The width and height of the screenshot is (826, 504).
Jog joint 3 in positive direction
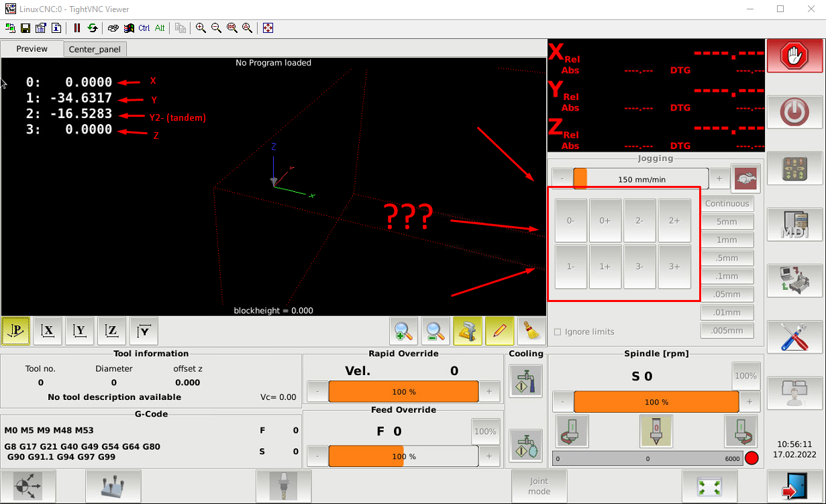[674, 266]
